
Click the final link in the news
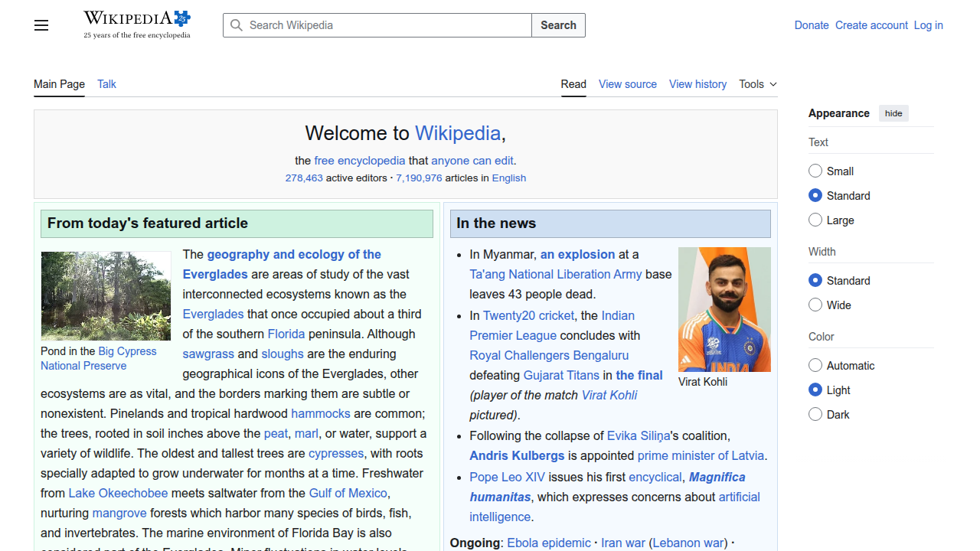tap(639, 375)
